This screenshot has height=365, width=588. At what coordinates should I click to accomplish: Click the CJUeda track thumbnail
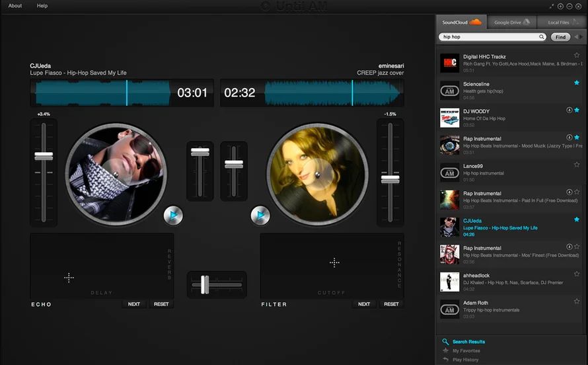(x=450, y=227)
